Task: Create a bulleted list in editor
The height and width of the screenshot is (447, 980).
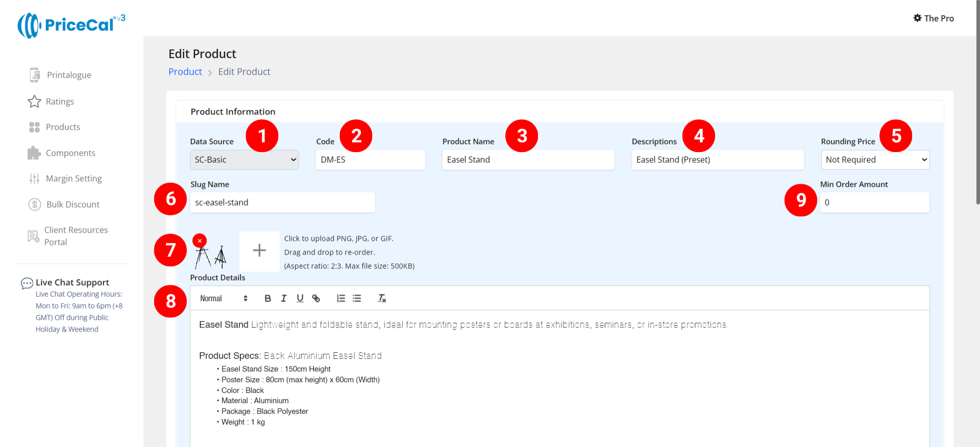Action: pos(357,299)
